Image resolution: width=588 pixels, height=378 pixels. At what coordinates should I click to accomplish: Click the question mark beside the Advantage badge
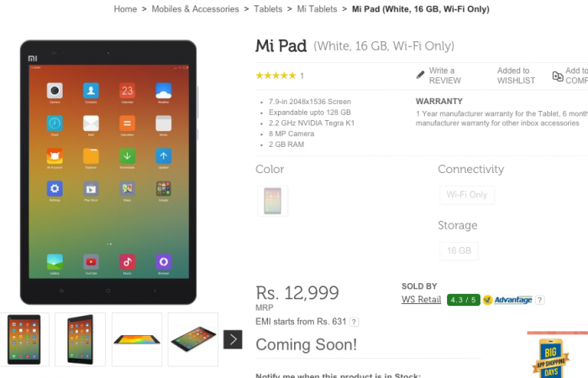coord(539,300)
